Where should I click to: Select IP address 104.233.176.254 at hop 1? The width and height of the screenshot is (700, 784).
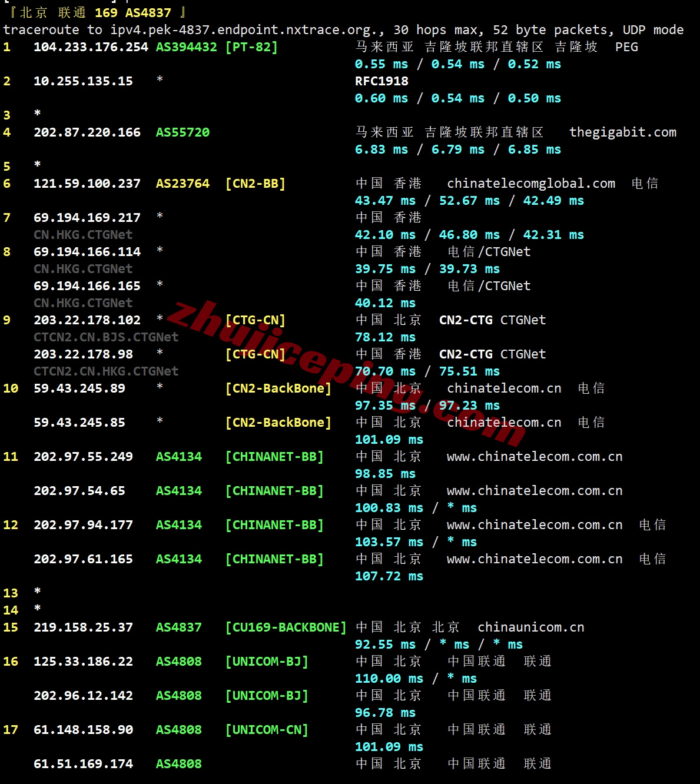(x=91, y=47)
